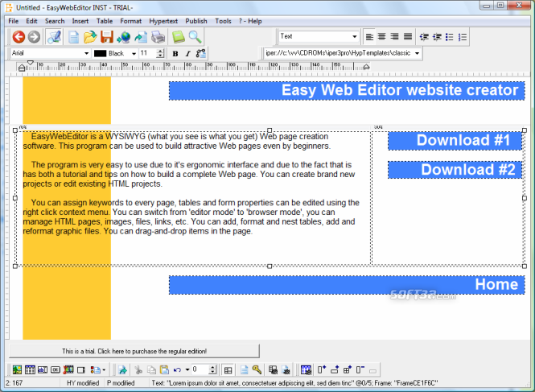Toggle the editor mode pen icon
The image size is (535, 392).
point(54,37)
